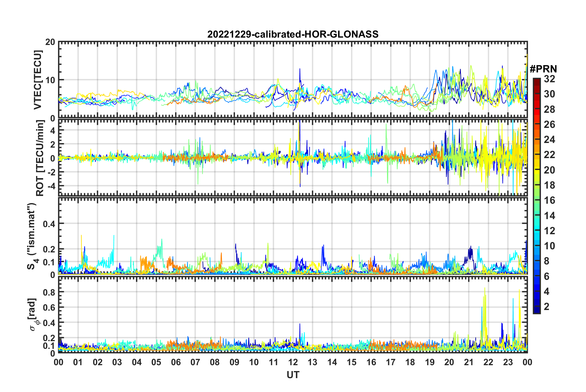Click VTEC y-axis tick label 20

point(50,42)
